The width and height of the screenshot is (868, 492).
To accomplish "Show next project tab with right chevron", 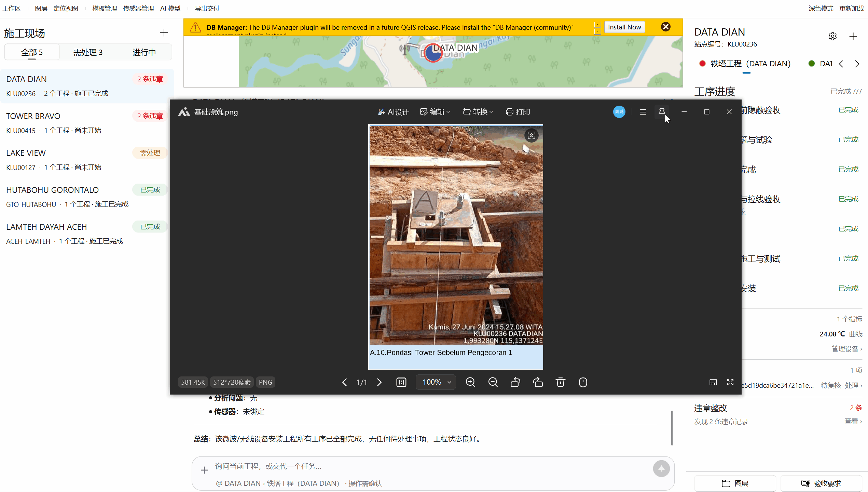I will click(x=857, y=64).
